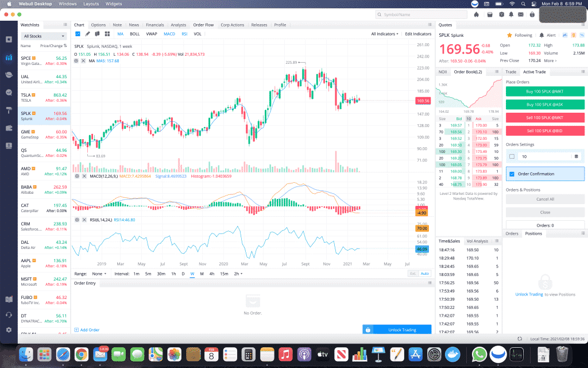Click the Unlock Trading button below Order Entry
The height and width of the screenshot is (368, 588).
397,329
